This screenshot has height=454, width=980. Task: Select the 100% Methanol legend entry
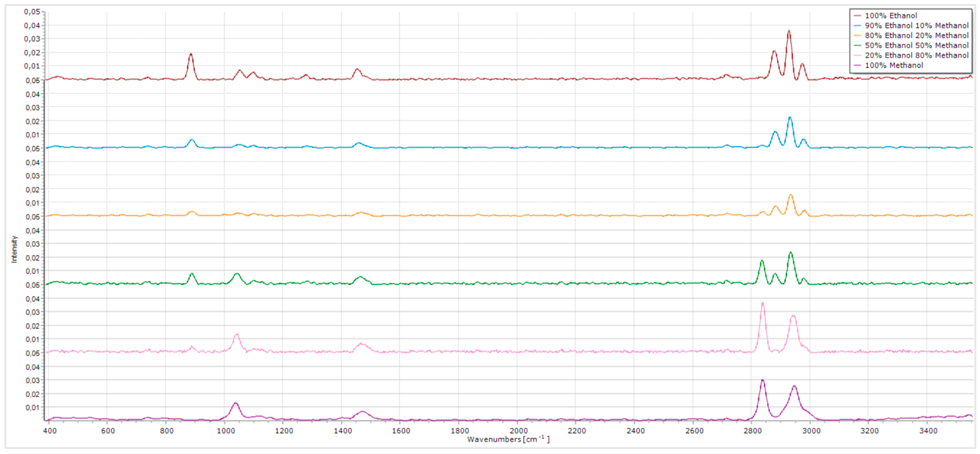pos(894,65)
